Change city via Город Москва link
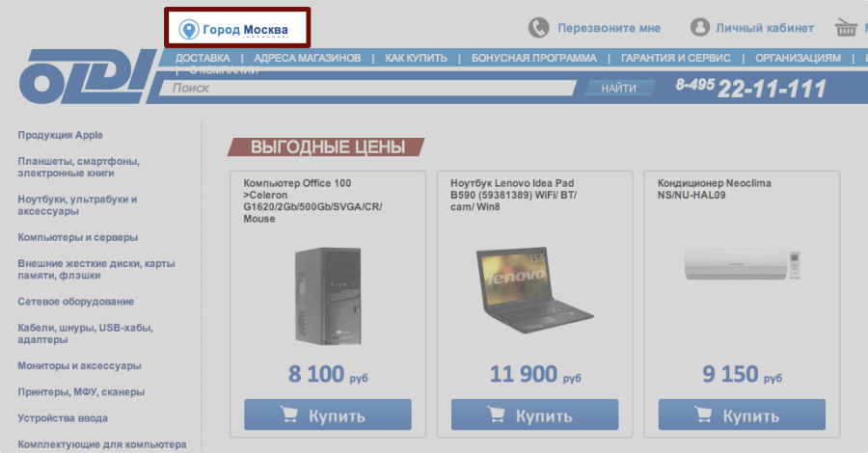 point(245,30)
